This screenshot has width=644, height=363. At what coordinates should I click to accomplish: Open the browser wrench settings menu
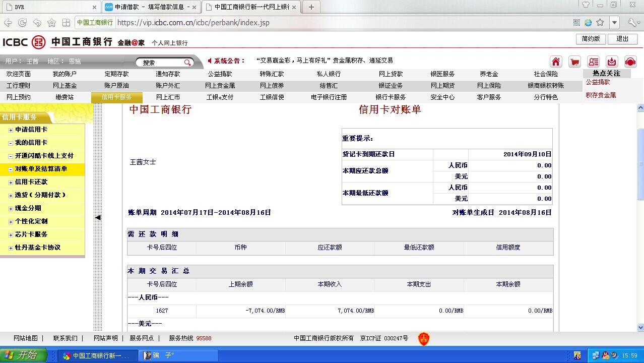[633, 23]
